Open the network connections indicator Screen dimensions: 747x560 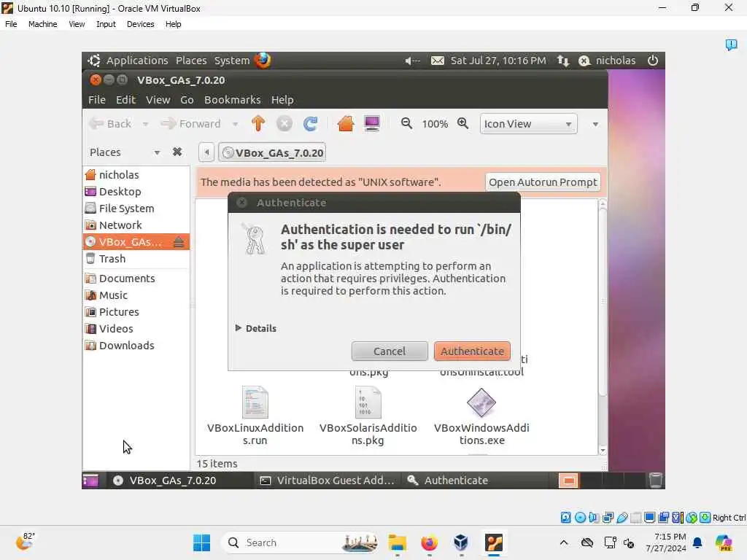coord(563,61)
